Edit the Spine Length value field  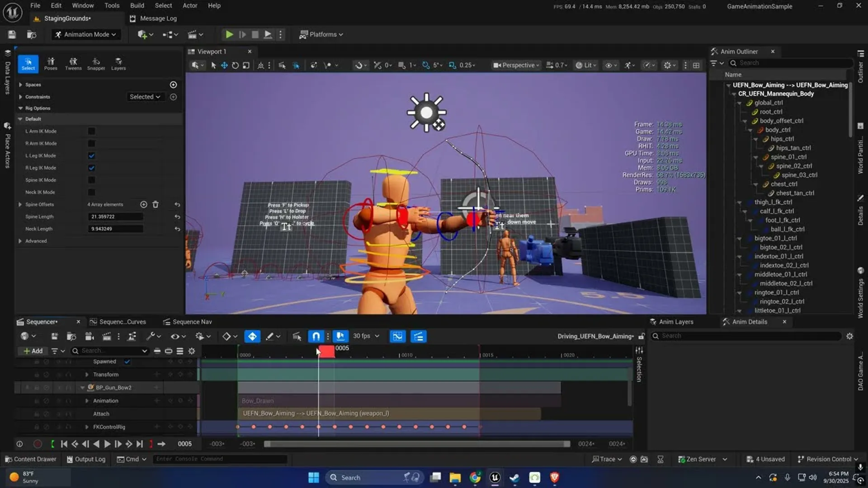115,216
